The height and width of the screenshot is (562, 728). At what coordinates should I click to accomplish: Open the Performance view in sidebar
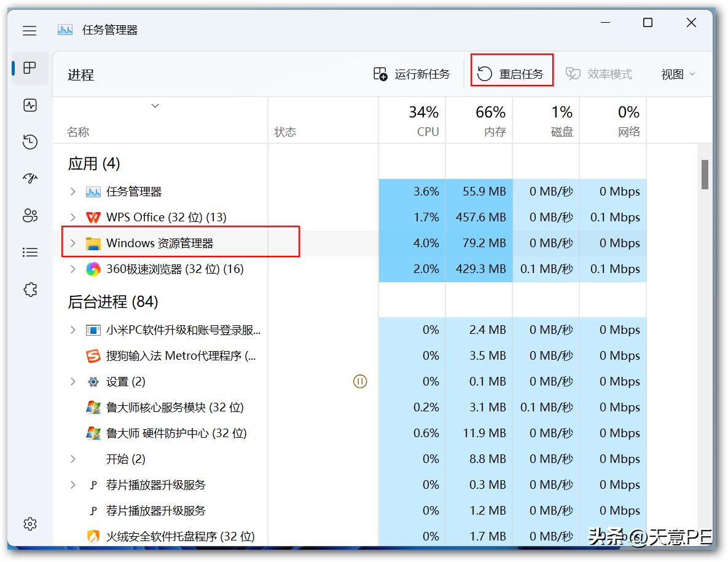click(29, 105)
